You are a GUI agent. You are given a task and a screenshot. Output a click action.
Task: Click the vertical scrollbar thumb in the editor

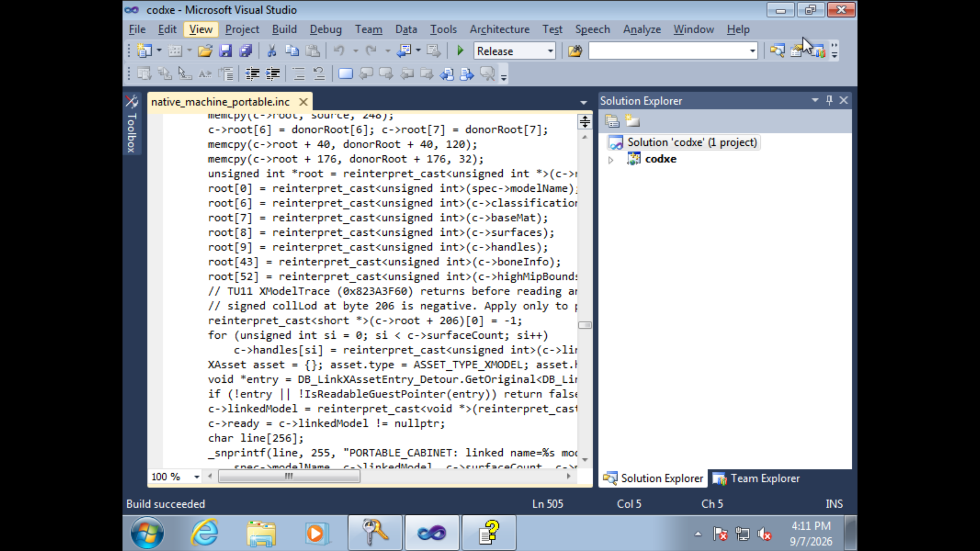click(585, 325)
